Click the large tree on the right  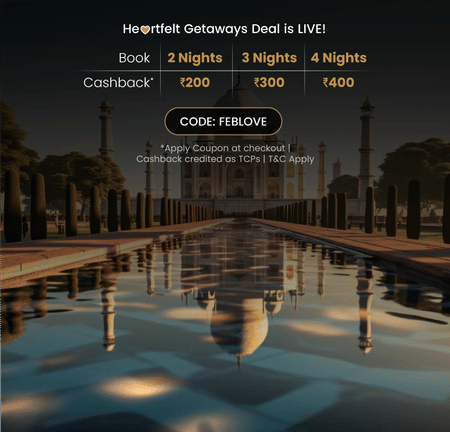[415, 168]
